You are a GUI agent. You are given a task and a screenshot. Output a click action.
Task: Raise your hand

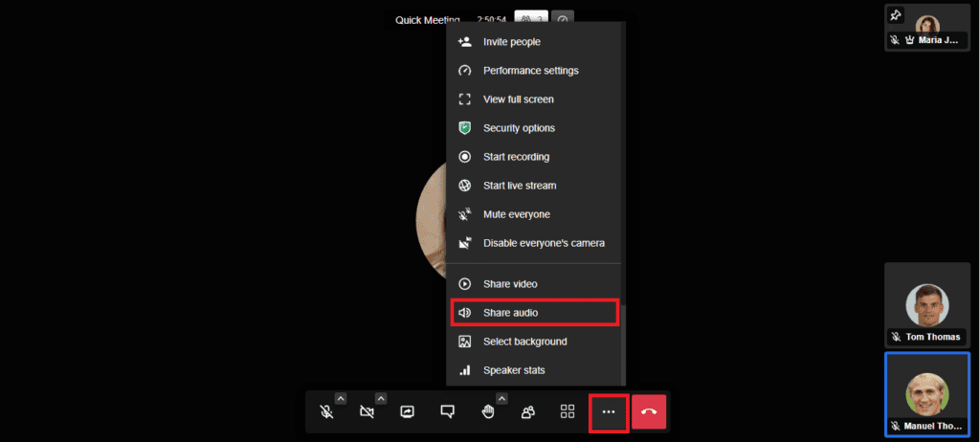pyautogui.click(x=487, y=412)
